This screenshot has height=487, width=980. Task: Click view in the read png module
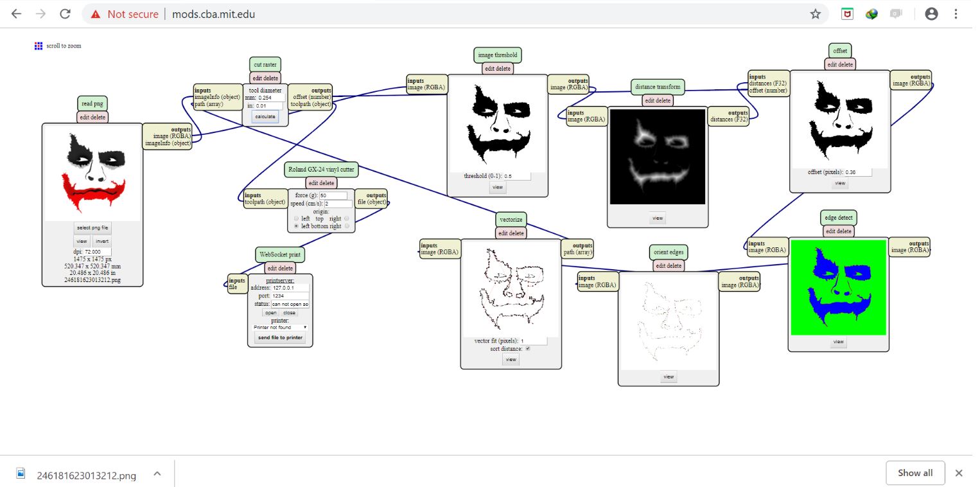(82, 241)
